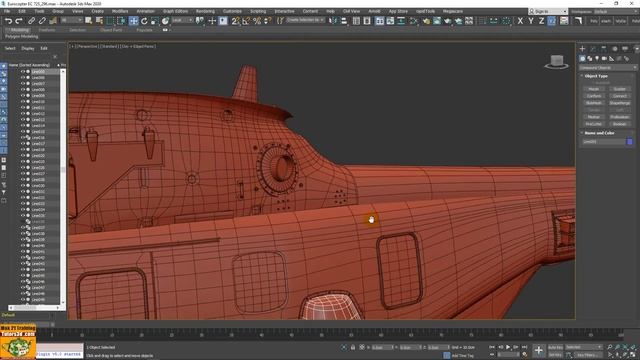Click the Mirror tool icon
The width and height of the screenshot is (640, 360).
click(x=333, y=21)
